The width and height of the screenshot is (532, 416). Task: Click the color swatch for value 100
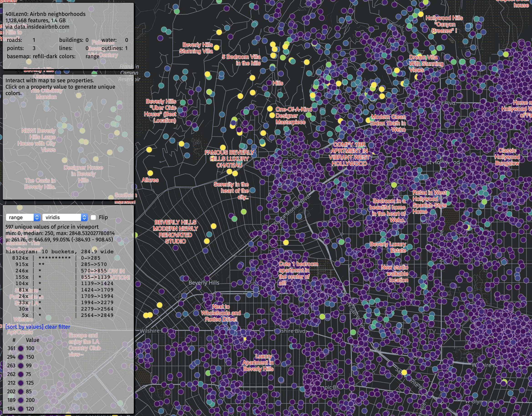tap(21, 348)
